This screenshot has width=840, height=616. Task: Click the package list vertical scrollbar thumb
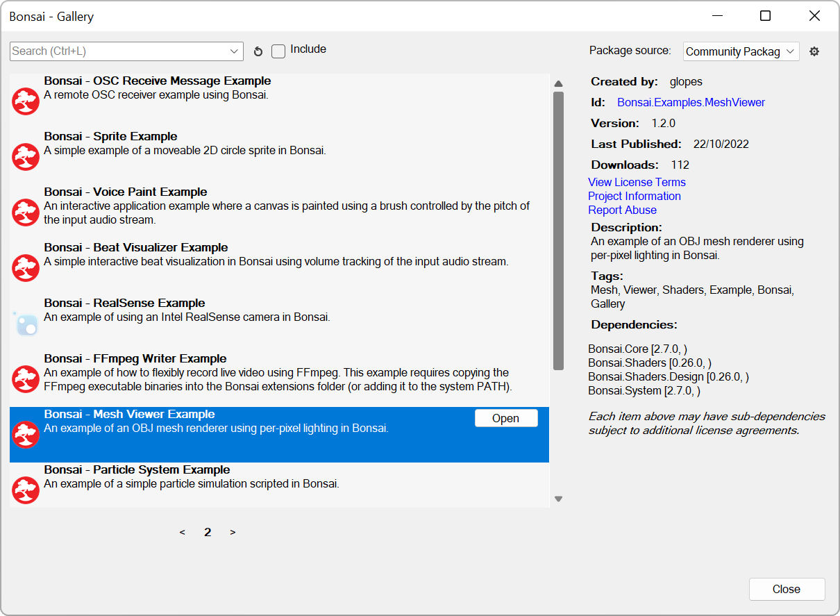(x=558, y=231)
